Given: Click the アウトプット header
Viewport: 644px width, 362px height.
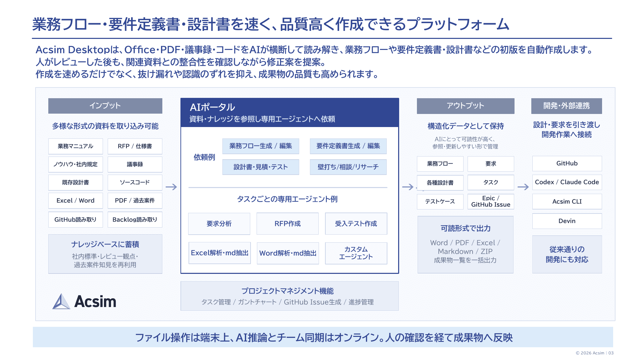Looking at the screenshot, I should 466,106.
